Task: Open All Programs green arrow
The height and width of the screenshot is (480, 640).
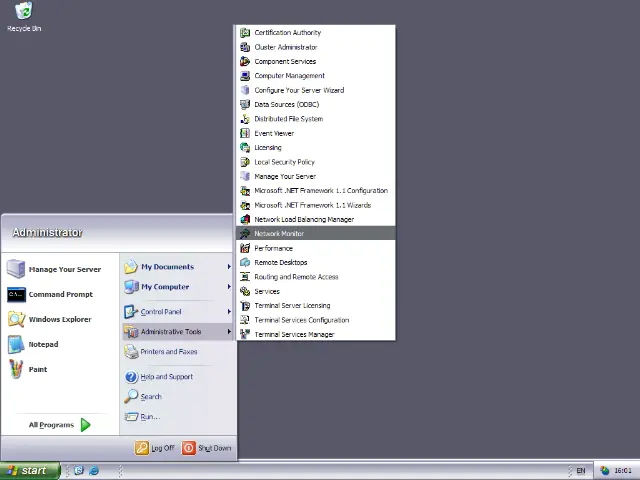Action: point(85,425)
